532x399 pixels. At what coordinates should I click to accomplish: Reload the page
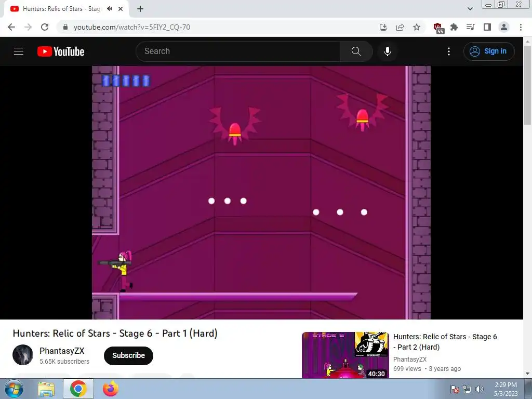45,27
